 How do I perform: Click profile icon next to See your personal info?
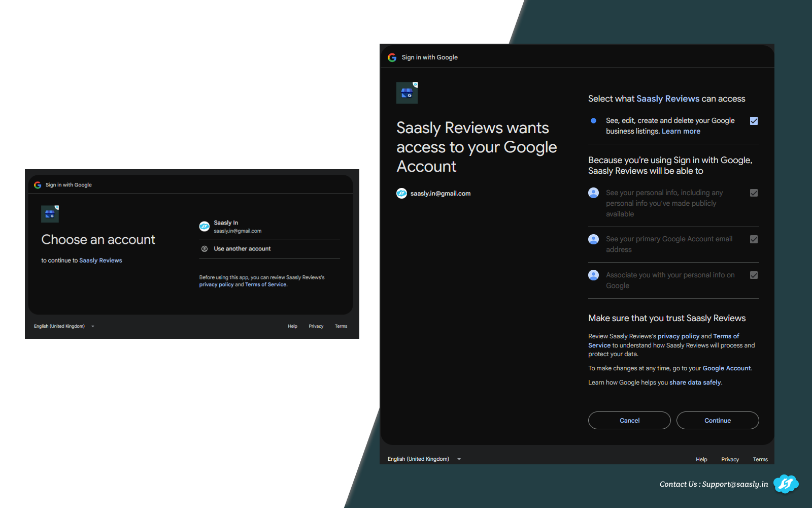(x=593, y=193)
